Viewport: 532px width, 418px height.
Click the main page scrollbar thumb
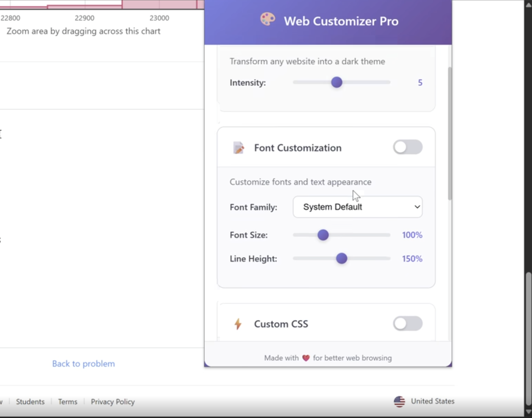pos(528,338)
